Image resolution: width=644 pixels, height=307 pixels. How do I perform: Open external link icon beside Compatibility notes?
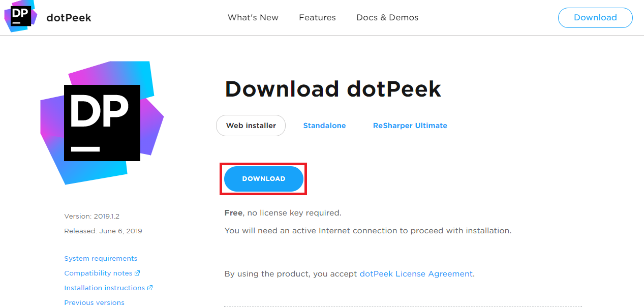[x=137, y=273]
